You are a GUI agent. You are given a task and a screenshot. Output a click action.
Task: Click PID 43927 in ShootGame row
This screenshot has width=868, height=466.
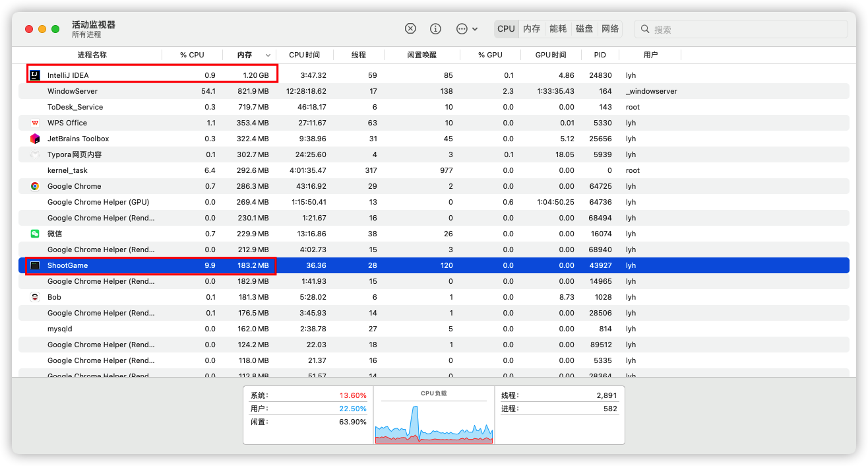[x=600, y=265]
